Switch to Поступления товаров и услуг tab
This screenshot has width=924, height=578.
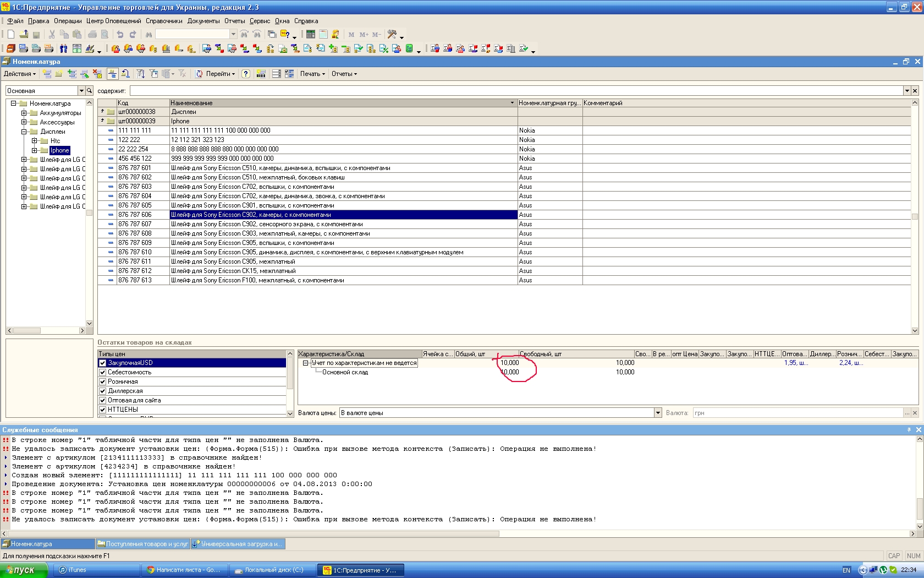click(x=142, y=544)
